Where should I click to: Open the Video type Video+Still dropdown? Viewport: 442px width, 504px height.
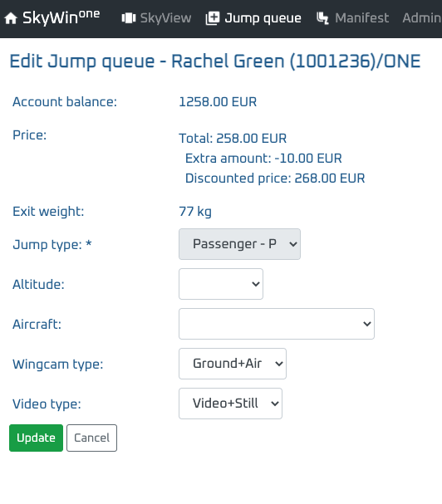coord(230,404)
